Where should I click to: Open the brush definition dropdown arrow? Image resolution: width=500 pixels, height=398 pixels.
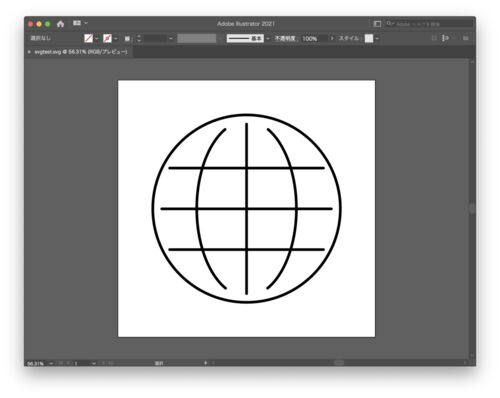268,39
